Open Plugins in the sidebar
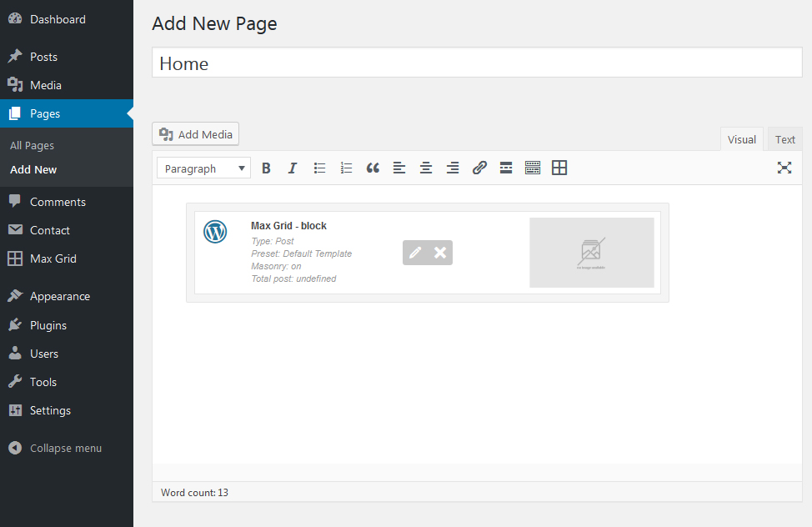The image size is (812, 527). [67, 325]
